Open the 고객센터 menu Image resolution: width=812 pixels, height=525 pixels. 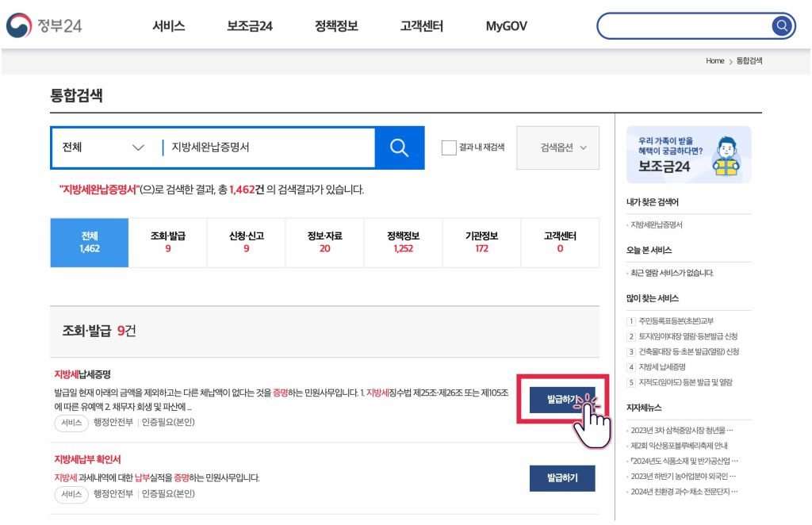tap(422, 26)
